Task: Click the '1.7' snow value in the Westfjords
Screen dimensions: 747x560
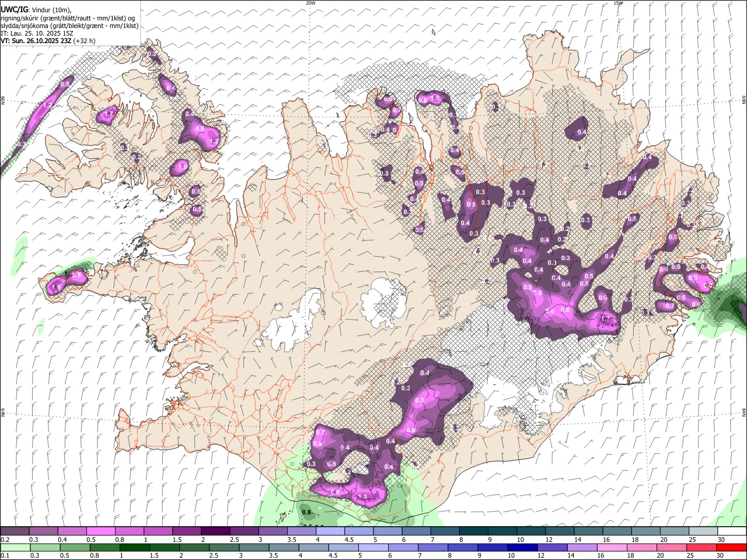Action: [109, 116]
